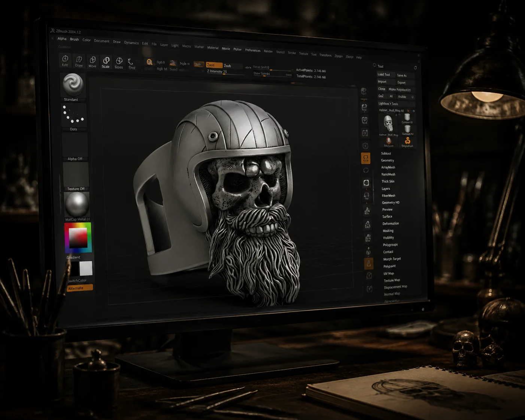
Task: Select the Scale transform icon
Action: [106, 63]
